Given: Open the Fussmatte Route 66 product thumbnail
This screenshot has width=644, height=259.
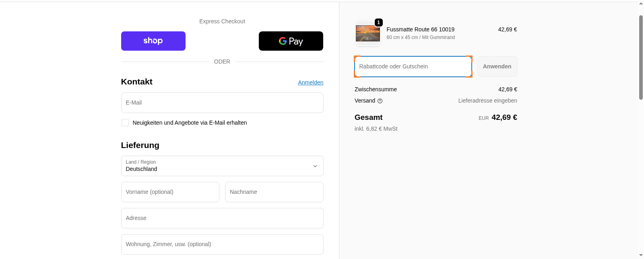Looking at the screenshot, I should (x=367, y=34).
